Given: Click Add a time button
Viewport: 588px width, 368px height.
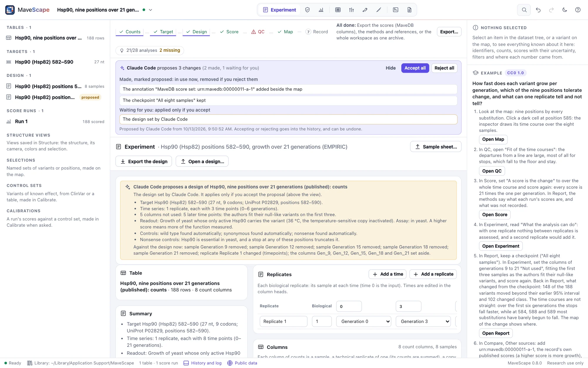Looking at the screenshot, I should pos(387,274).
